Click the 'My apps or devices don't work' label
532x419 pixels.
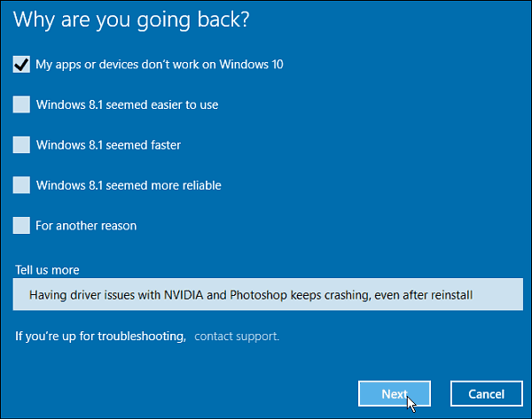click(160, 65)
